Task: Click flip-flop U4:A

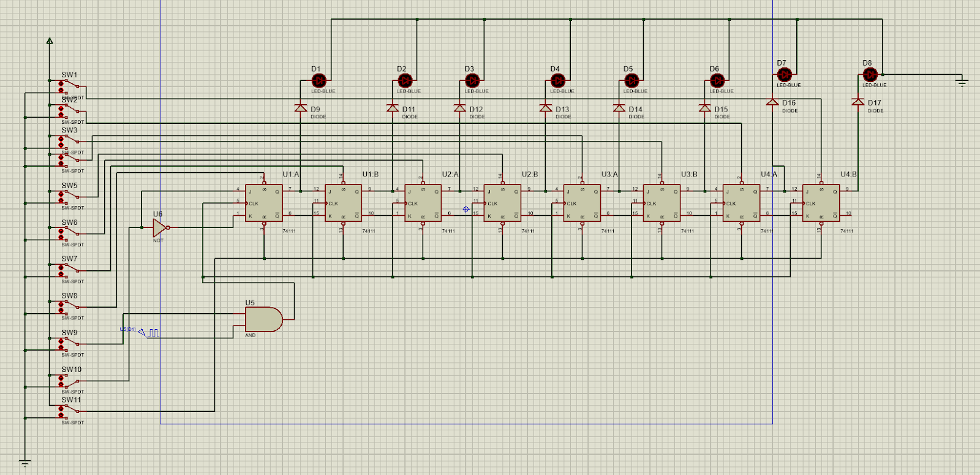Action: pos(742,203)
